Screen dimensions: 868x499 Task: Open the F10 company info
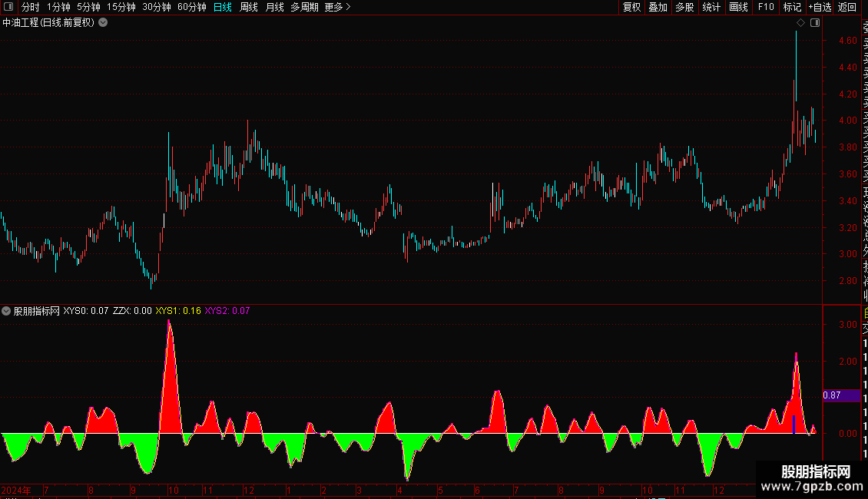pyautogui.click(x=766, y=7)
